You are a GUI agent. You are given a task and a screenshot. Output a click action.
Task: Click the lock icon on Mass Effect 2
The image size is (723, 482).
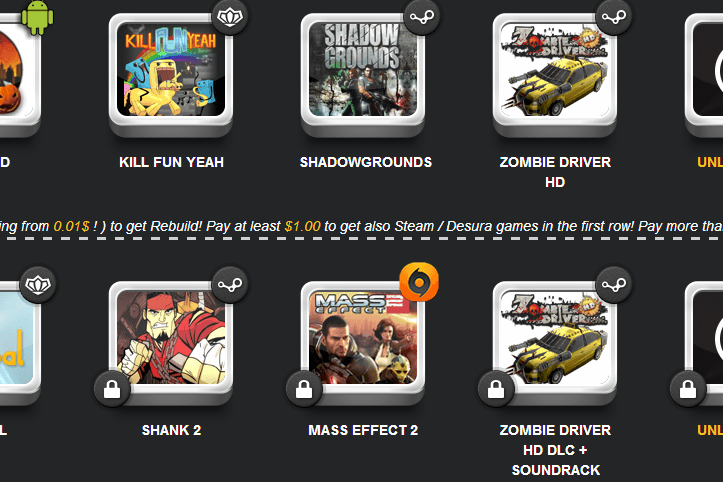[x=304, y=389]
